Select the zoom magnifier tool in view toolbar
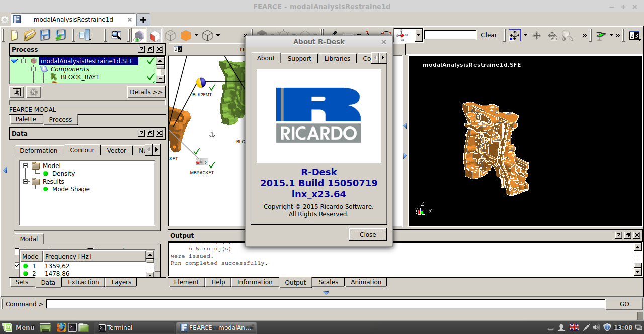 568,35
